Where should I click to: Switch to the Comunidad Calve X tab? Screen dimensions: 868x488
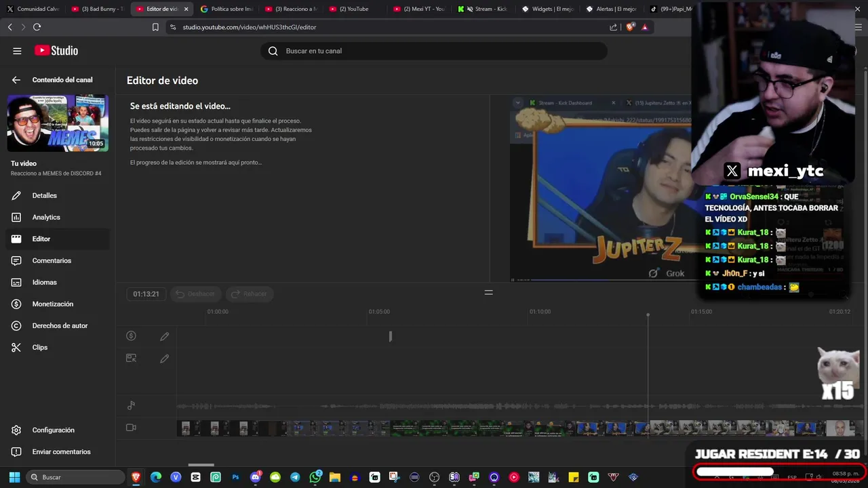tap(32, 9)
